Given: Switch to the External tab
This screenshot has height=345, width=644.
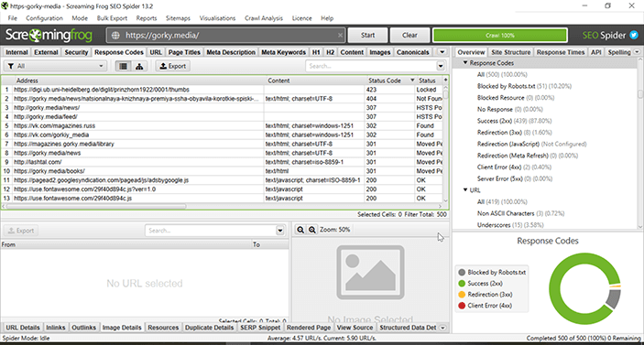Looking at the screenshot, I should (46, 52).
